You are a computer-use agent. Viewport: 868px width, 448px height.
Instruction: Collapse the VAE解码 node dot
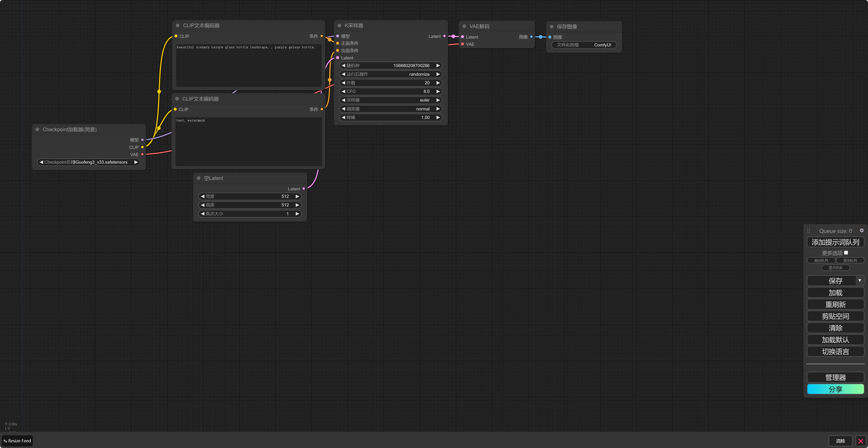coord(464,26)
